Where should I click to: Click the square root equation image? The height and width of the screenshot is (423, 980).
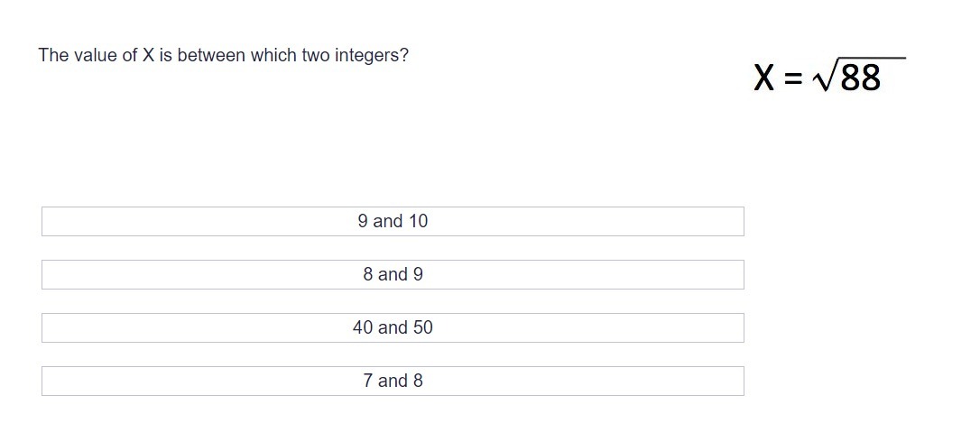coord(828,76)
